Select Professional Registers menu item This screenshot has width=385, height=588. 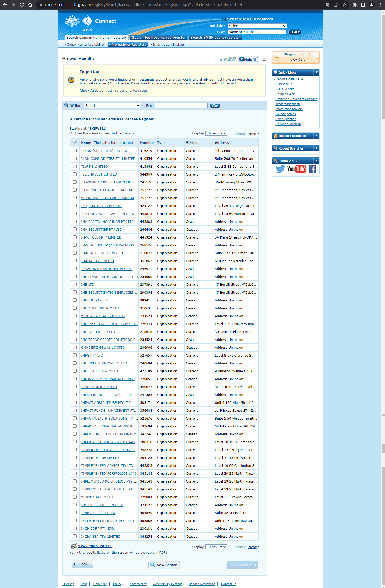[x=128, y=45]
